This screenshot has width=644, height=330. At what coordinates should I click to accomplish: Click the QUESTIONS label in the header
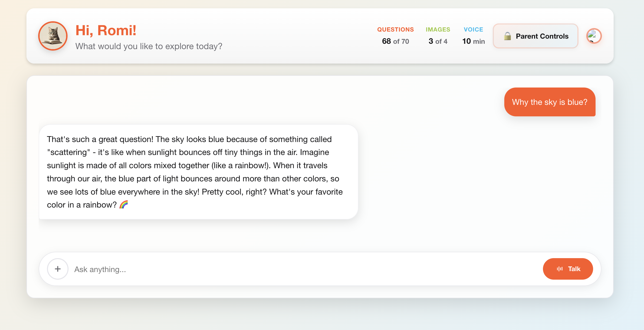point(395,29)
